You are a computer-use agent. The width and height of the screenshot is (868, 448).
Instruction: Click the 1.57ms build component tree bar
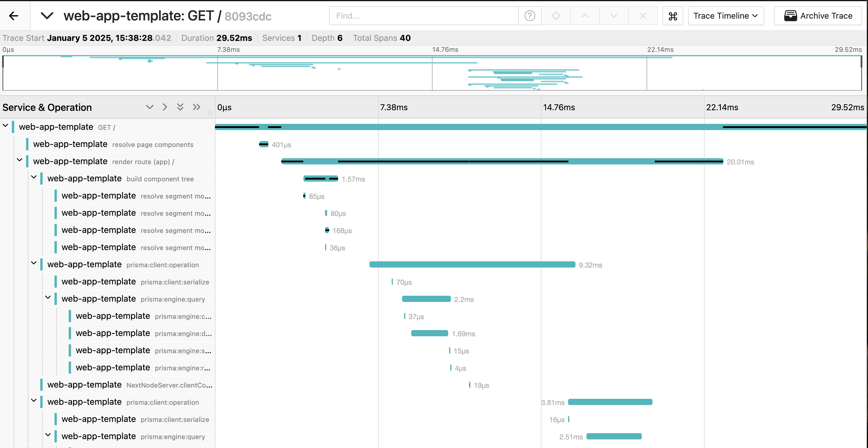click(x=321, y=179)
